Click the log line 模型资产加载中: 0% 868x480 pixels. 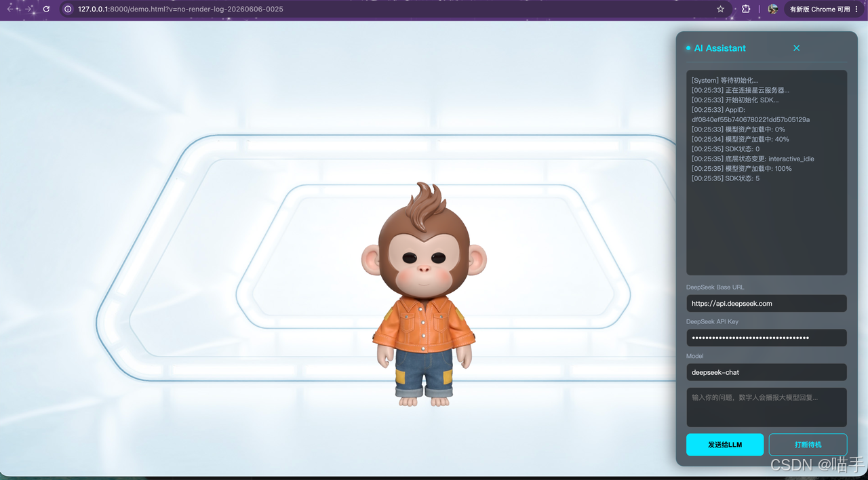(x=738, y=129)
